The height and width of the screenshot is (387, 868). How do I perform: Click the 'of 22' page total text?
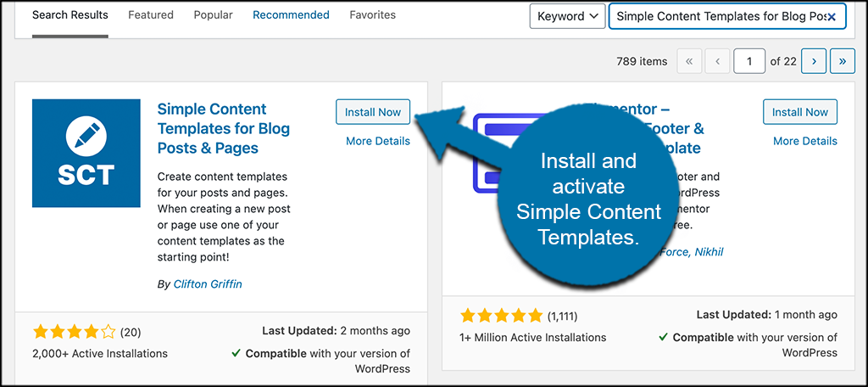(782, 62)
